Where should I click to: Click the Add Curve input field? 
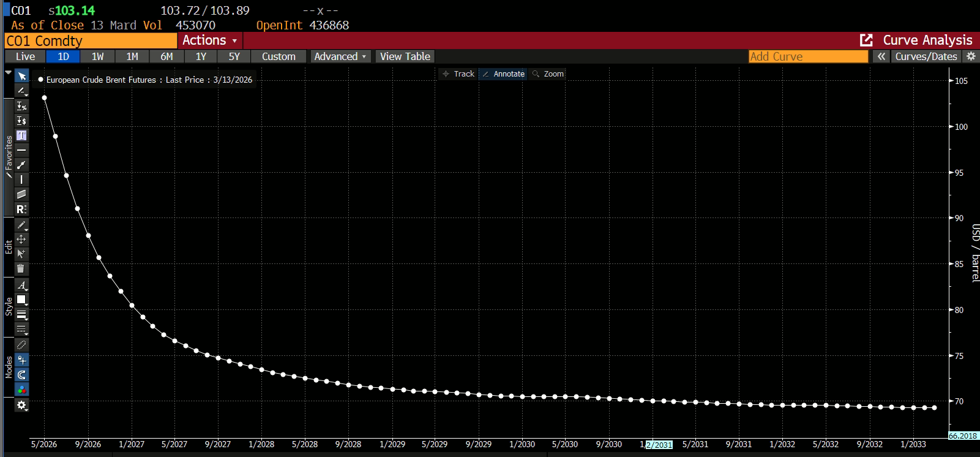click(x=808, y=56)
